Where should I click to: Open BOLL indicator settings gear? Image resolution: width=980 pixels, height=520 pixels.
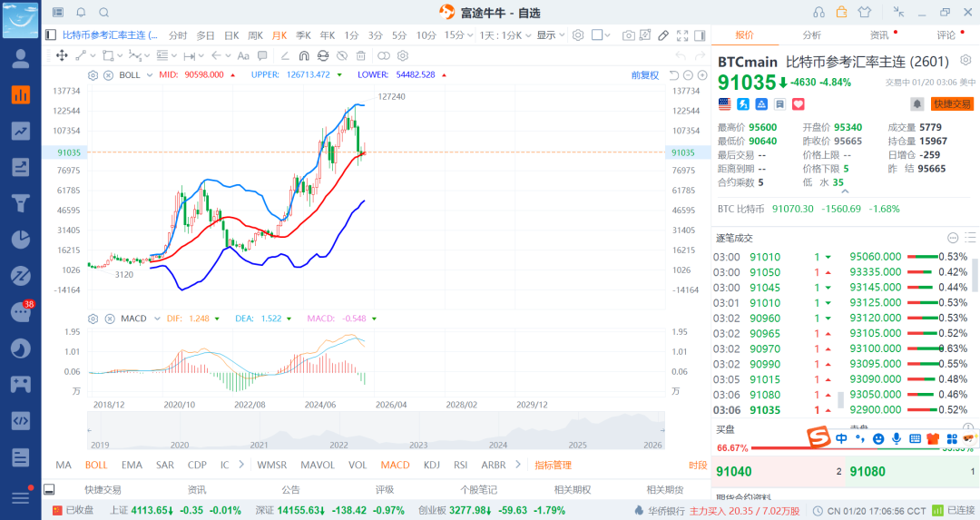click(x=93, y=74)
